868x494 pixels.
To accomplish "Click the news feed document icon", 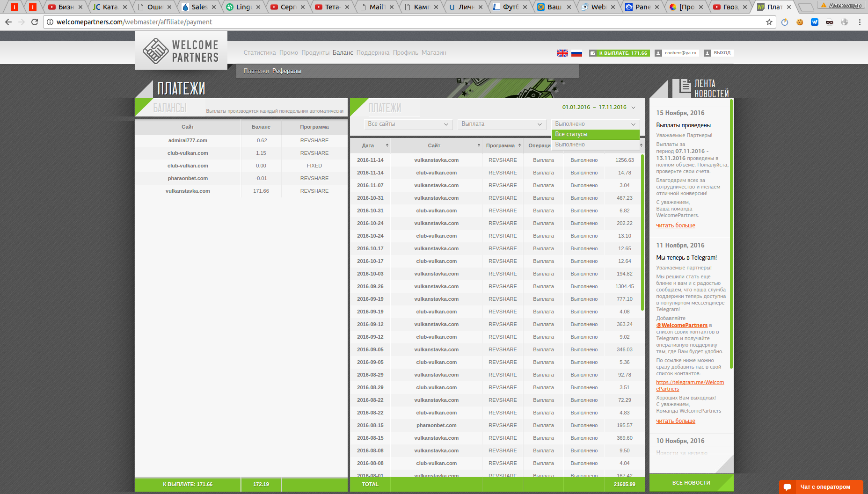I will coord(685,86).
